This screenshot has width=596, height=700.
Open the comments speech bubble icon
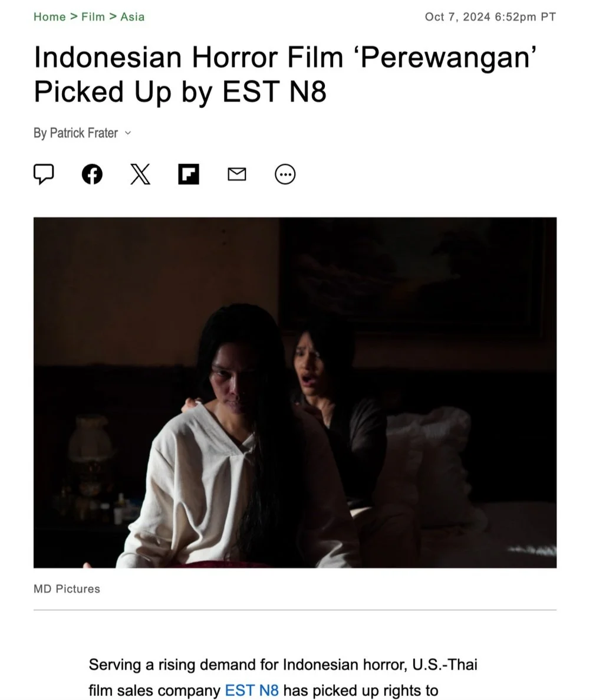click(x=44, y=174)
